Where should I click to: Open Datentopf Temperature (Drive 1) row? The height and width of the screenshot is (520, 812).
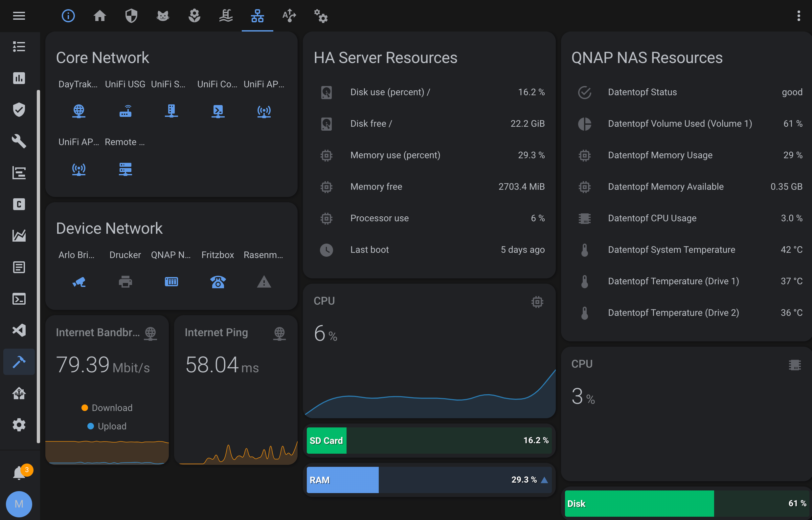pos(687,281)
